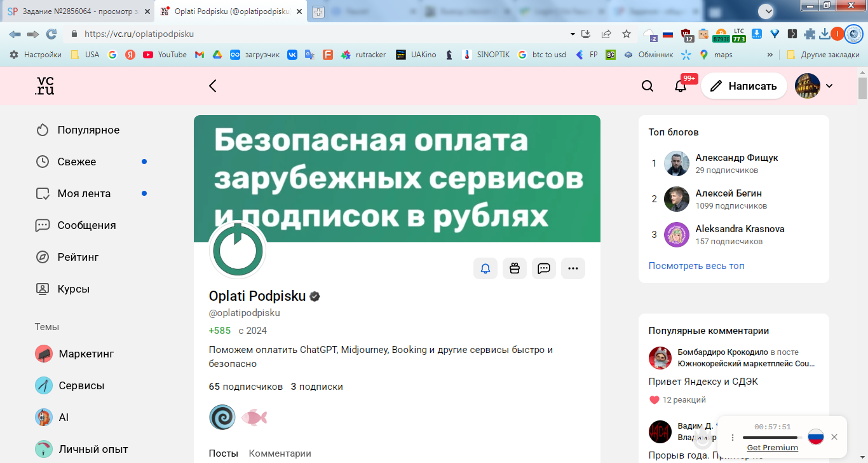The image size is (868, 463).
Task: Message Oplati Podpisku via chat icon
Action: point(544,268)
